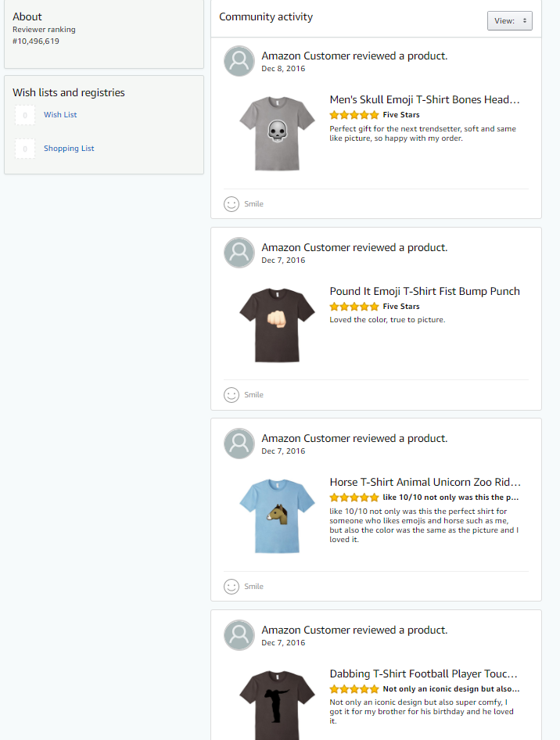Open the View dropdown in Community activity
Image resolution: width=560 pixels, height=740 pixels.
(509, 21)
